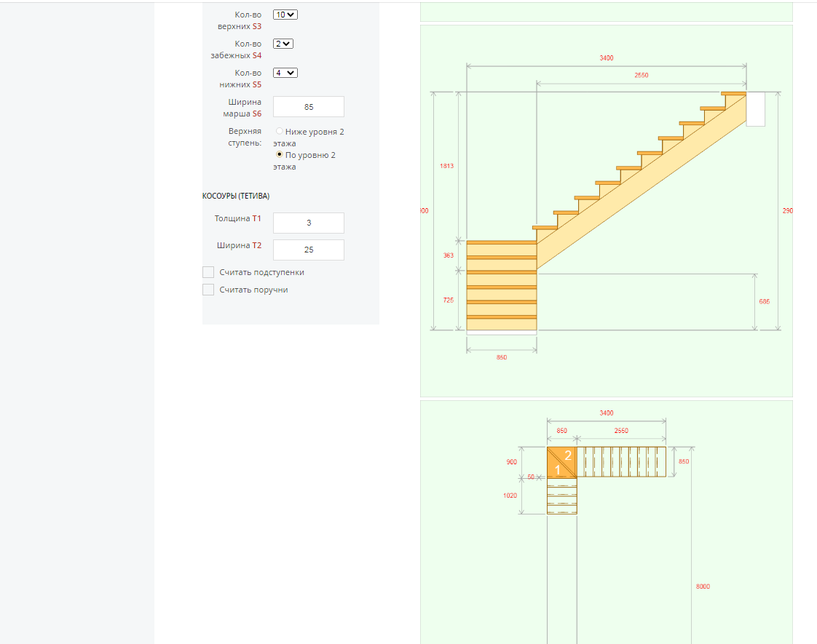Click the Кол-во нижних S5 label
The image size is (817, 644).
240,79
